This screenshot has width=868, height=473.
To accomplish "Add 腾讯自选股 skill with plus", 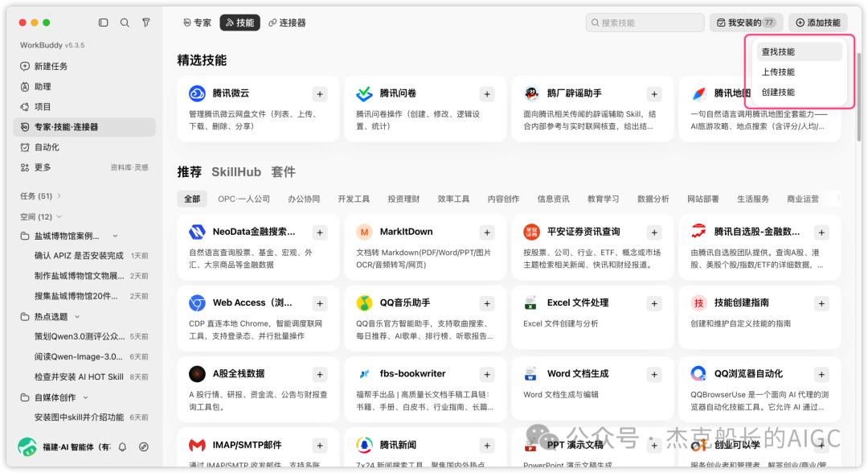I will click(821, 232).
